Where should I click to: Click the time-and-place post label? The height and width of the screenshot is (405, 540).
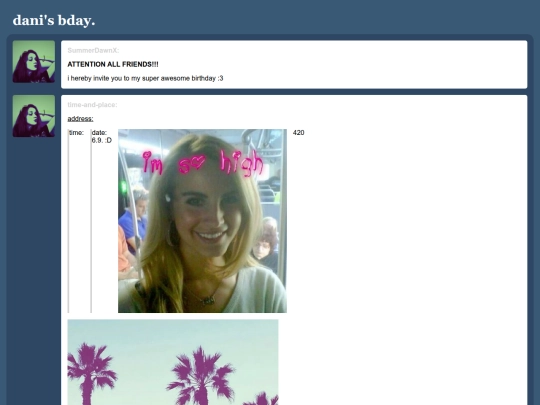(x=92, y=105)
